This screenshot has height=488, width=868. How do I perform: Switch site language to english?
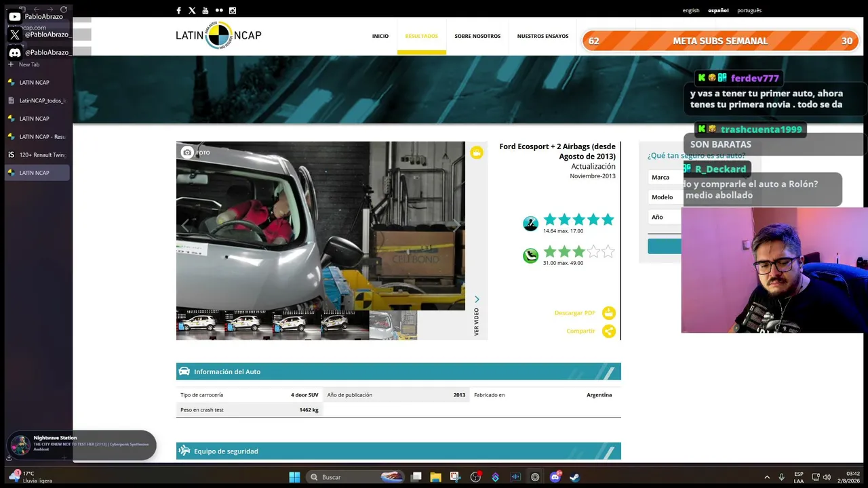click(x=691, y=10)
